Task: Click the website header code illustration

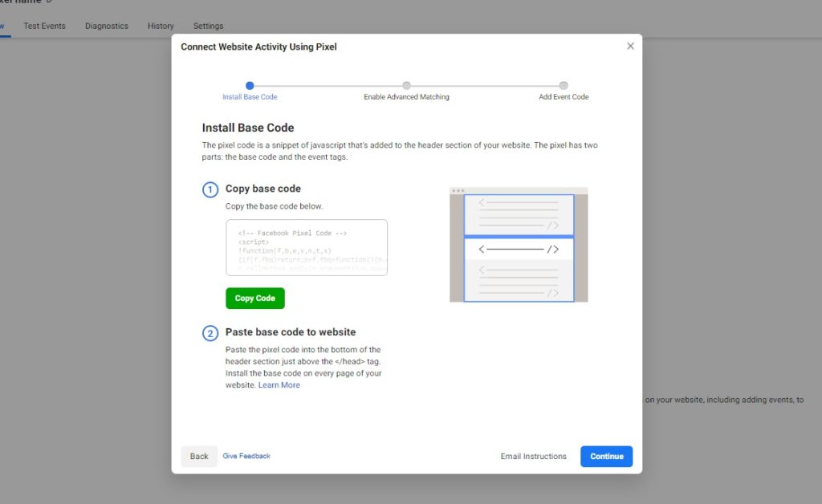Action: pyautogui.click(x=518, y=243)
